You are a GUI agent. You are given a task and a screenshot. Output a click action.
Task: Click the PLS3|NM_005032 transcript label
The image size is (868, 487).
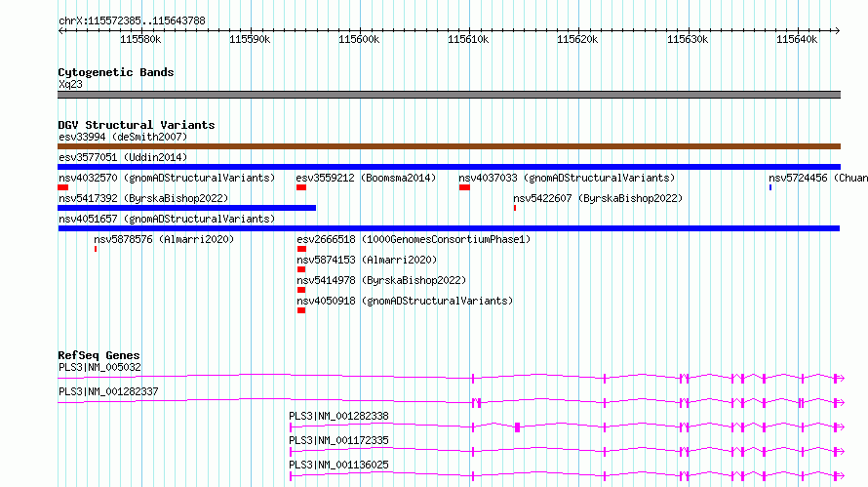click(99, 367)
